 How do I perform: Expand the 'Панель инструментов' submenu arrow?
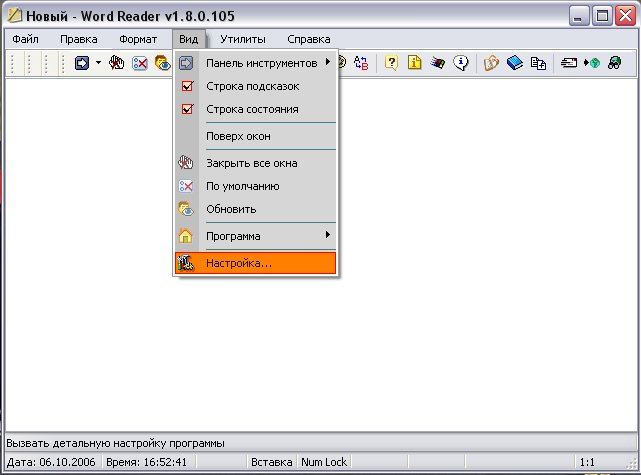click(x=328, y=62)
